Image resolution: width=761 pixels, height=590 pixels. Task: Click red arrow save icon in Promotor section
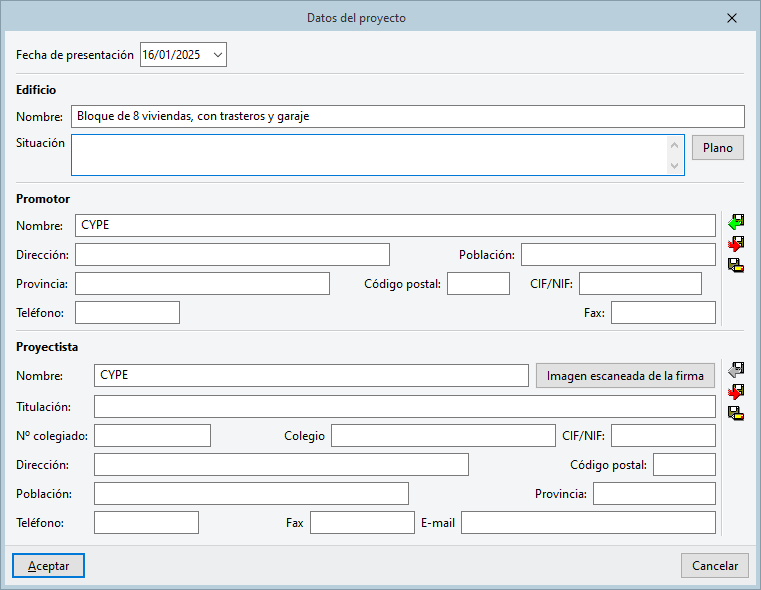736,243
